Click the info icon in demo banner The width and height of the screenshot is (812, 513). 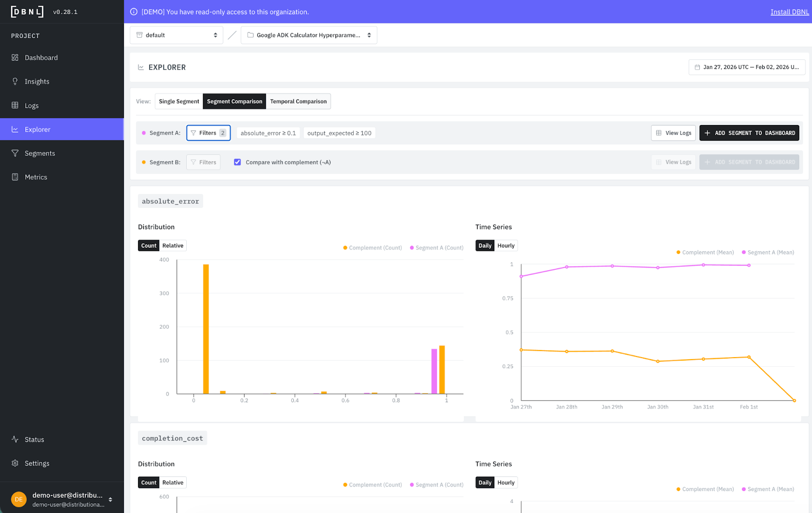point(134,12)
